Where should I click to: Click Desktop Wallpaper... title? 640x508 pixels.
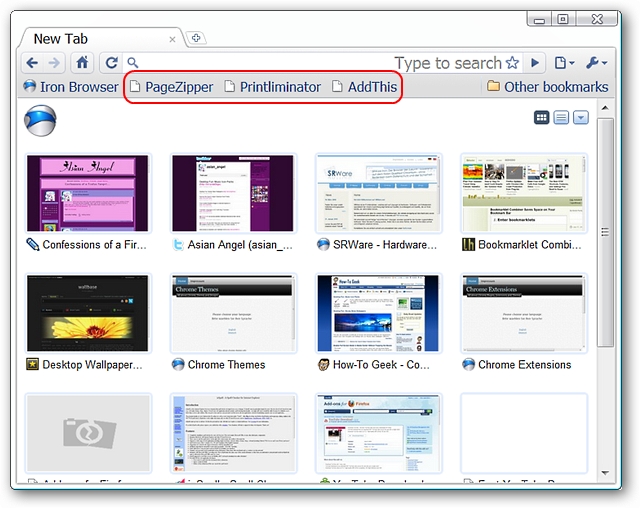point(92,365)
